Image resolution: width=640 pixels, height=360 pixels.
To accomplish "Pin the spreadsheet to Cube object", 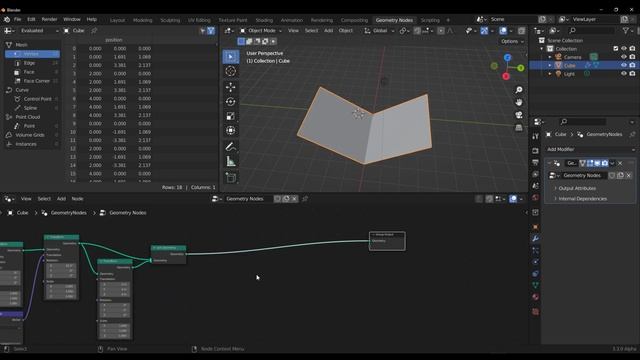I will point(94,31).
